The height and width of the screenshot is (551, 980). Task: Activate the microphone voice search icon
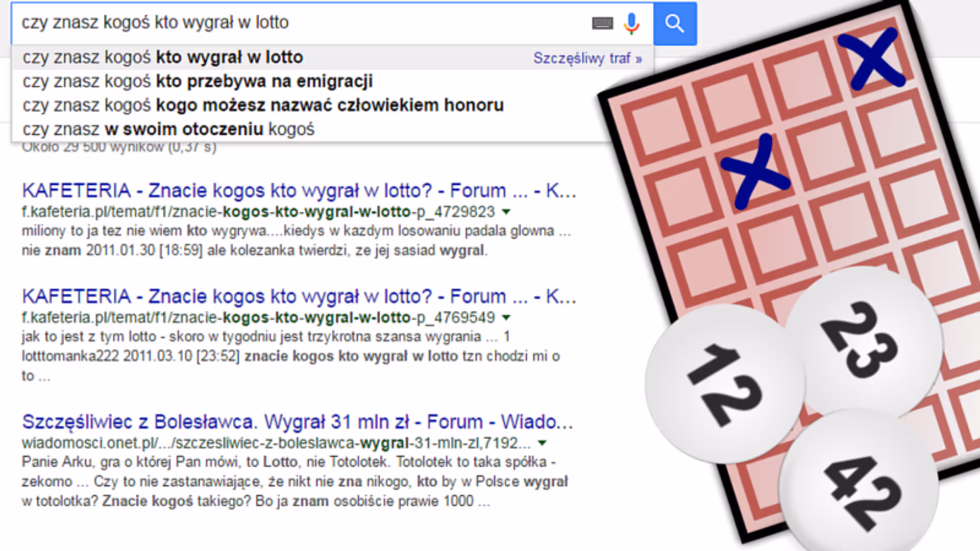pyautogui.click(x=631, y=23)
